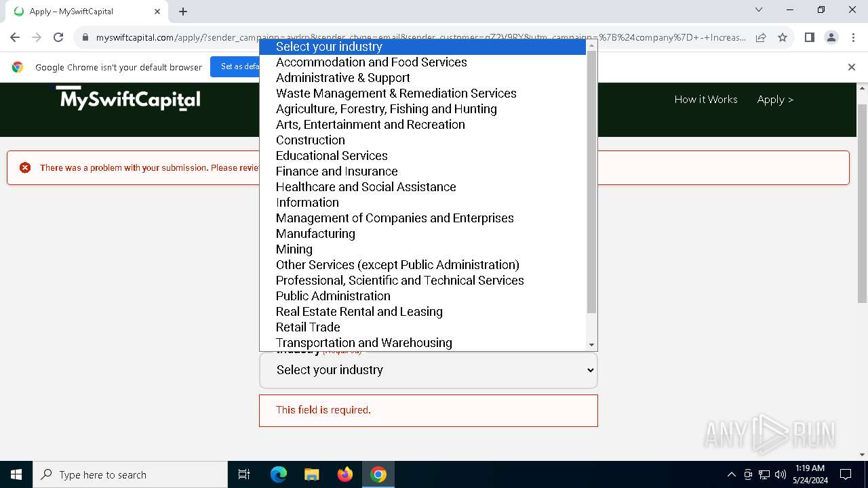Open the volume control in tray
This screenshot has height=488, width=868.
(x=781, y=474)
